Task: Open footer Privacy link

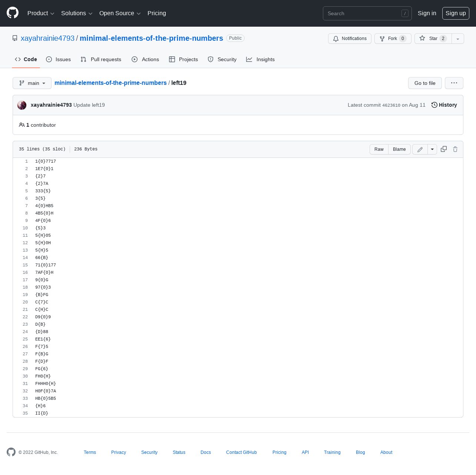Action: (x=119, y=452)
